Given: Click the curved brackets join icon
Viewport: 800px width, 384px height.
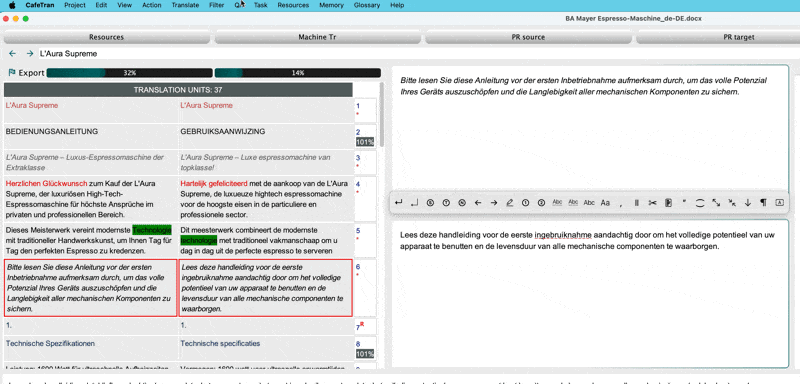Looking at the screenshot, I should (x=700, y=202).
